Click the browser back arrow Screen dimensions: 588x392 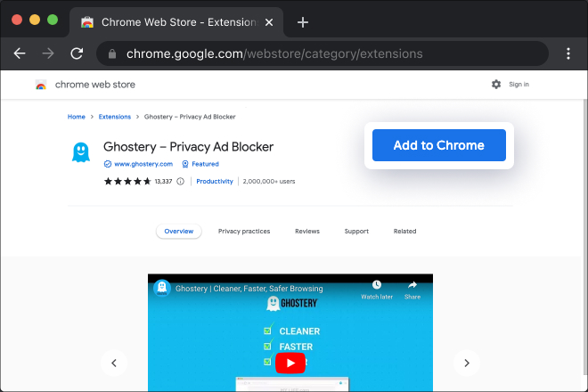20,53
